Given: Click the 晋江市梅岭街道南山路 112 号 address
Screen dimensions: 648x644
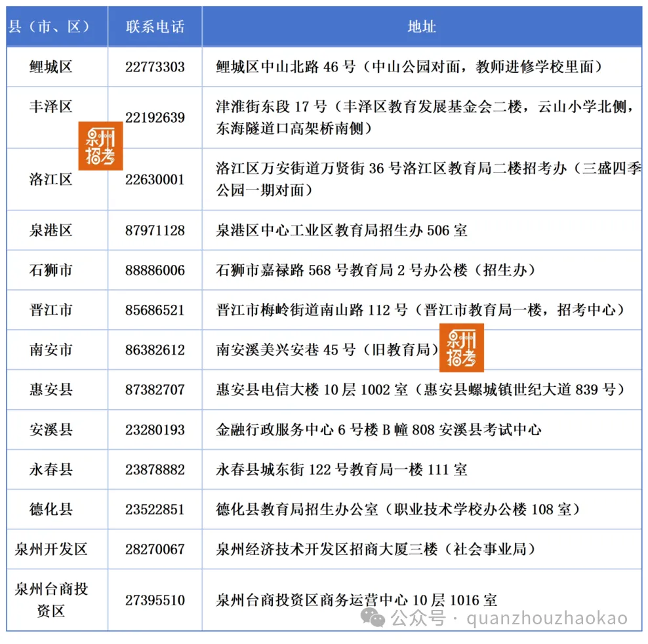Looking at the screenshot, I should [x=420, y=310].
